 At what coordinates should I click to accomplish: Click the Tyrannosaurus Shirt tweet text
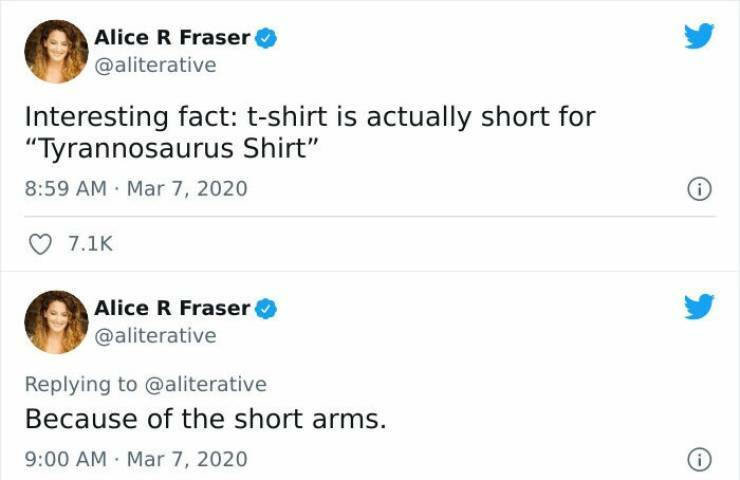pos(309,132)
